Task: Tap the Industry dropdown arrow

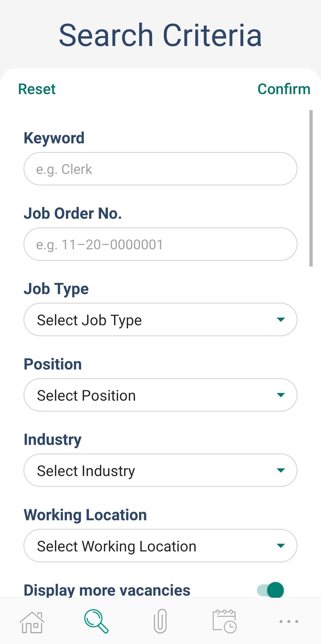Action: point(281,470)
